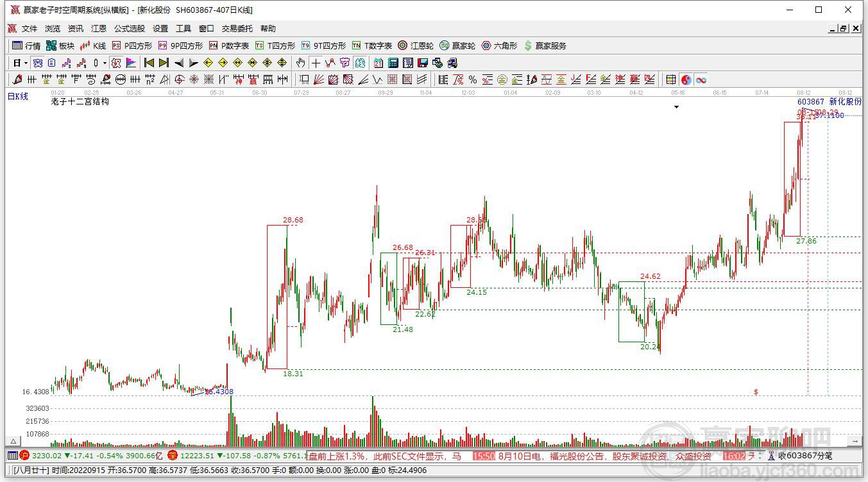Click the 24.62 price label
The width and height of the screenshot is (868, 482).
point(651,277)
